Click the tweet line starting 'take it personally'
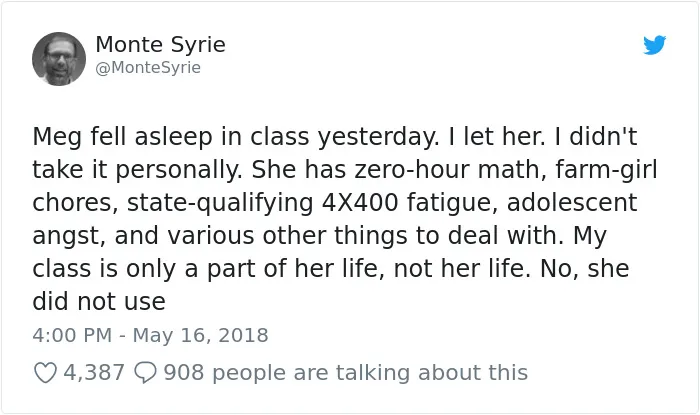The width and height of the screenshot is (700, 415). (x=345, y=170)
